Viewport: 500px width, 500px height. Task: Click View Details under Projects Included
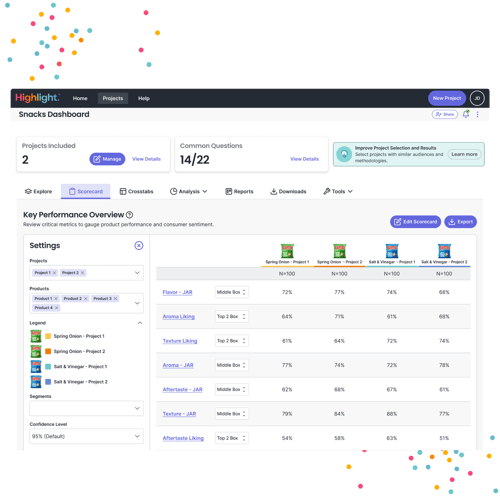pyautogui.click(x=146, y=159)
